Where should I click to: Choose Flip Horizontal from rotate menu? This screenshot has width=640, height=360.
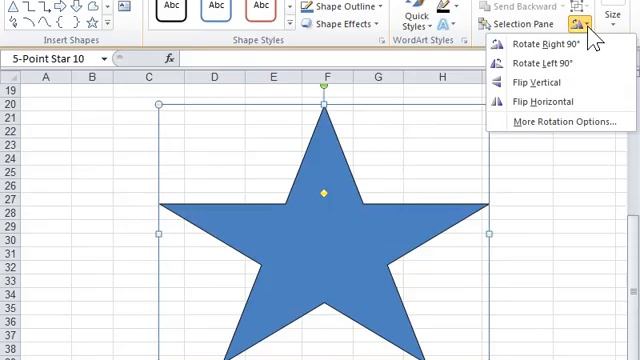coord(562,102)
